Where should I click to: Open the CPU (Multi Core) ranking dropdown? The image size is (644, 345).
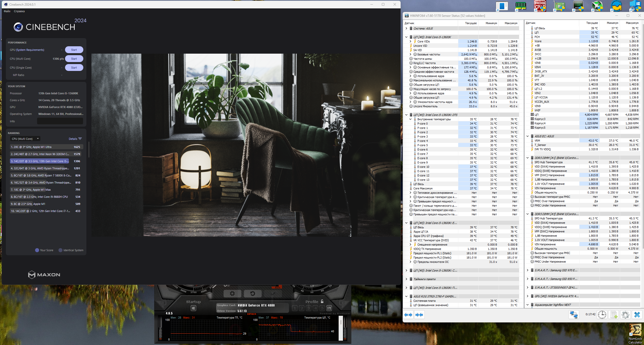click(25, 139)
